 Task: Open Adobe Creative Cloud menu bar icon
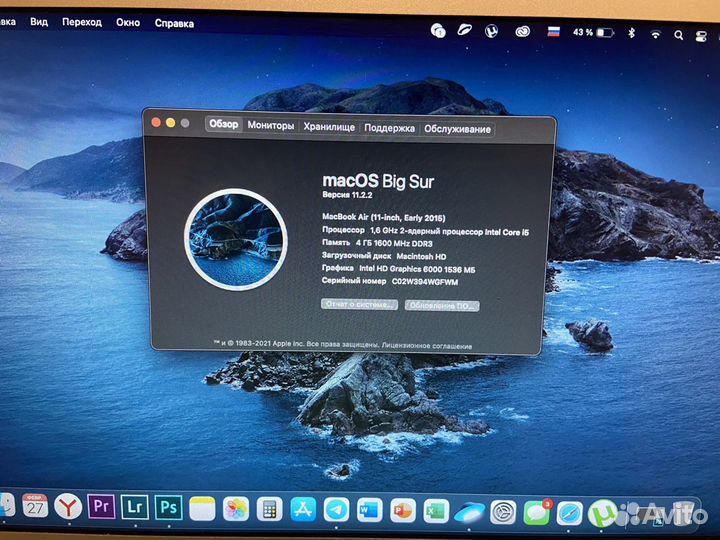tap(523, 32)
